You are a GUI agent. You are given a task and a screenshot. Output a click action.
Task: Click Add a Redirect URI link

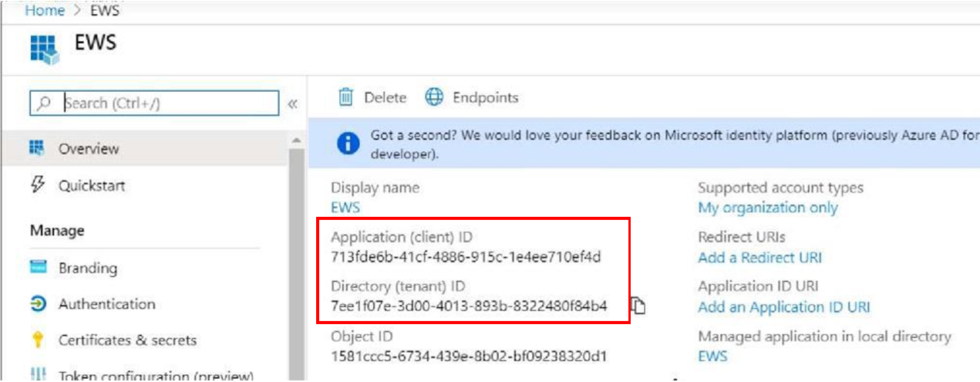759,258
